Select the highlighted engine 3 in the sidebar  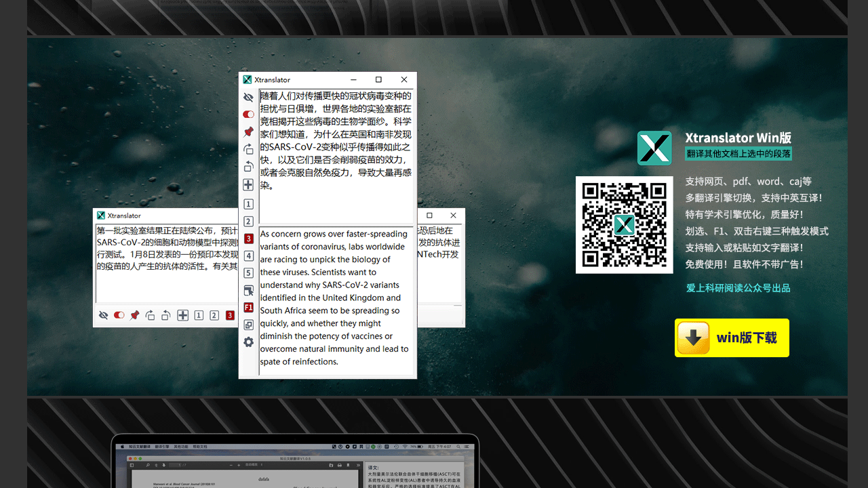pyautogui.click(x=248, y=239)
